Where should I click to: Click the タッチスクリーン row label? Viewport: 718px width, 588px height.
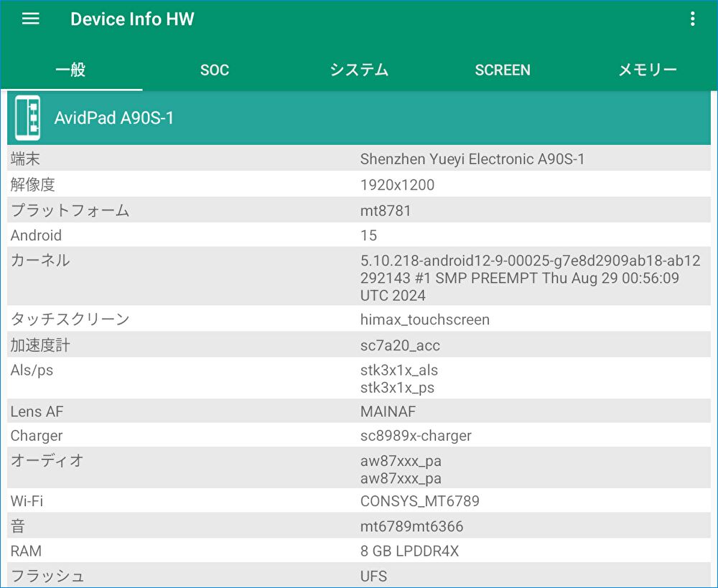70,319
